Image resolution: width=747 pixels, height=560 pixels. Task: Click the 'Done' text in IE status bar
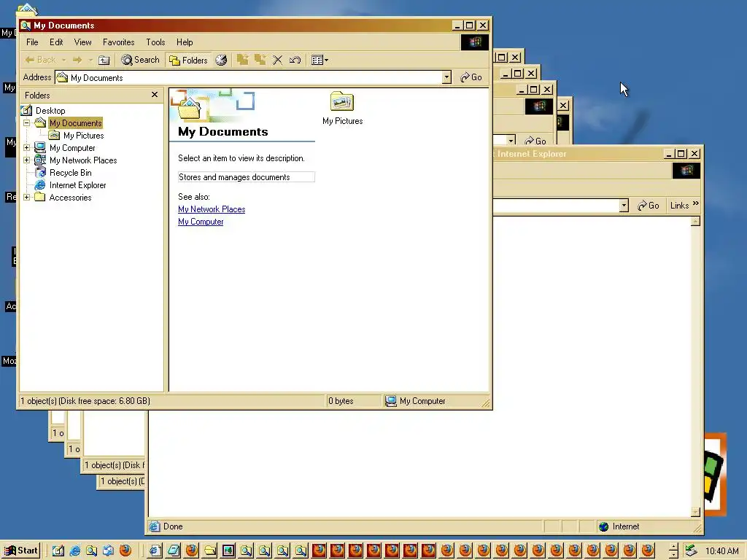(173, 526)
